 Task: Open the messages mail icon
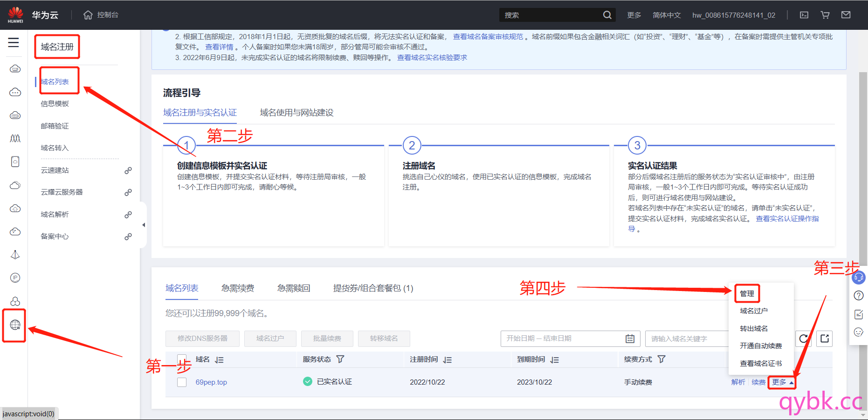(846, 15)
